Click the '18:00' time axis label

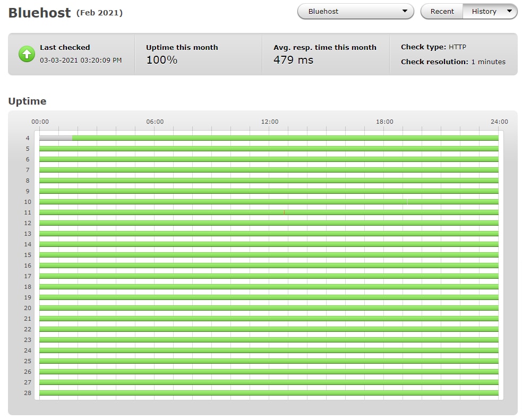pos(384,122)
